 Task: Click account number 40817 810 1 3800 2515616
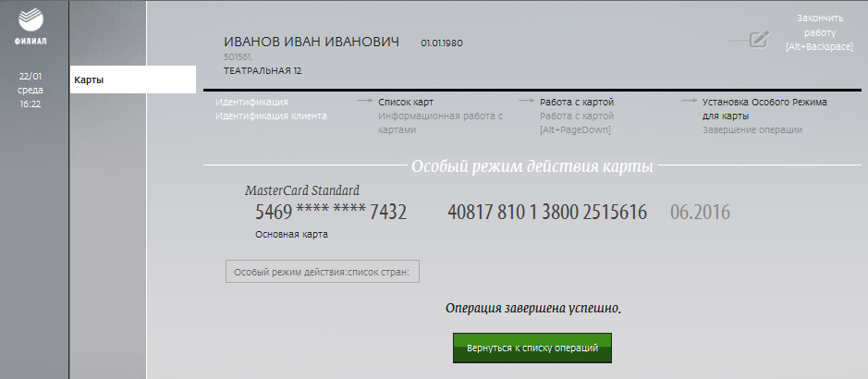(547, 213)
